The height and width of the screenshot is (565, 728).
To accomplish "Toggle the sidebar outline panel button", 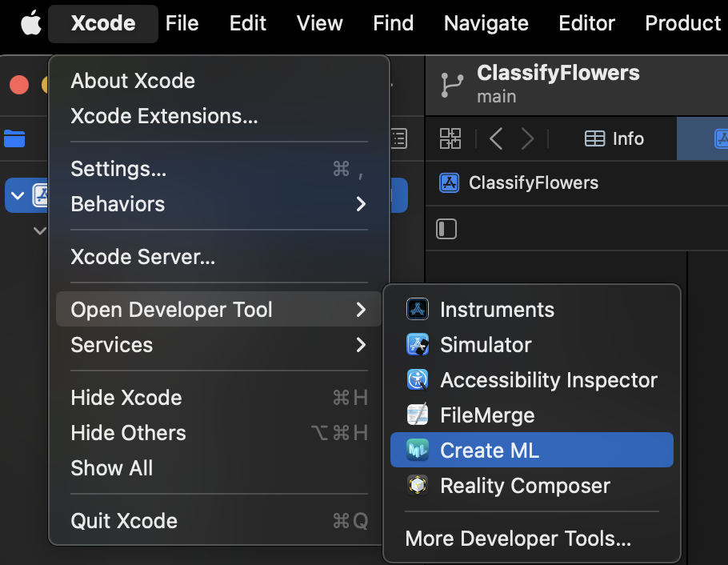I will point(446,229).
